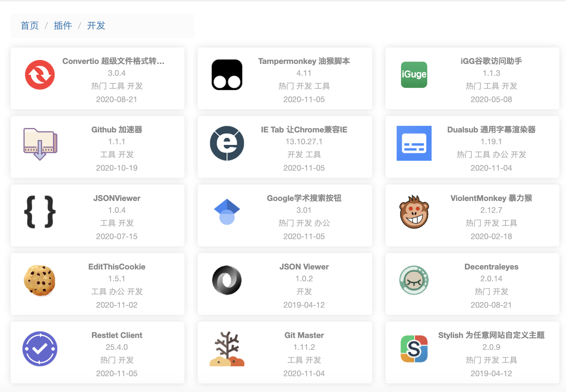Click tags 工具 办公 开发 under EditThisCookie

click(x=117, y=292)
